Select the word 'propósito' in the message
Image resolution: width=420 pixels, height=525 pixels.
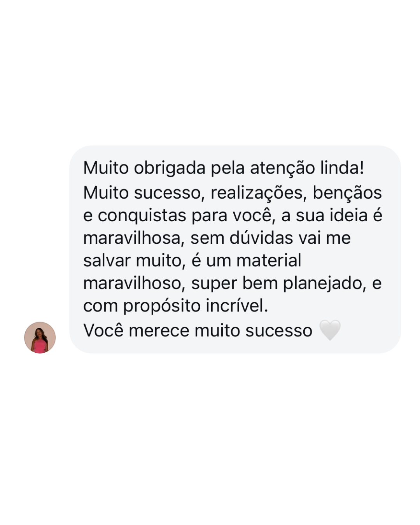[162, 306]
